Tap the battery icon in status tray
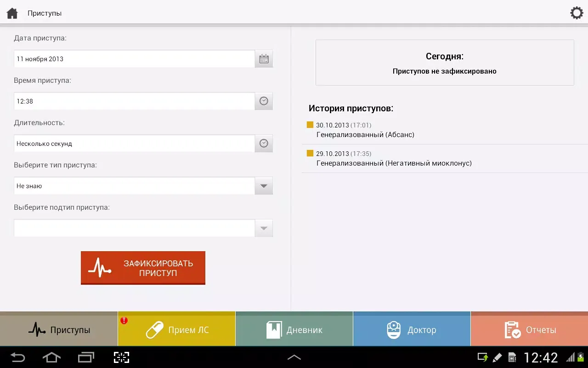This screenshot has height=368, width=588. click(x=580, y=357)
